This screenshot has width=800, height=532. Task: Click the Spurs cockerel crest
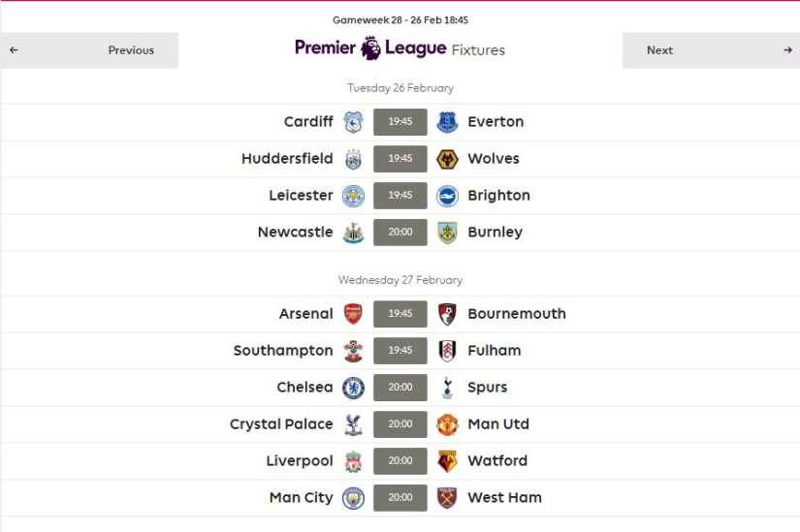[447, 388]
